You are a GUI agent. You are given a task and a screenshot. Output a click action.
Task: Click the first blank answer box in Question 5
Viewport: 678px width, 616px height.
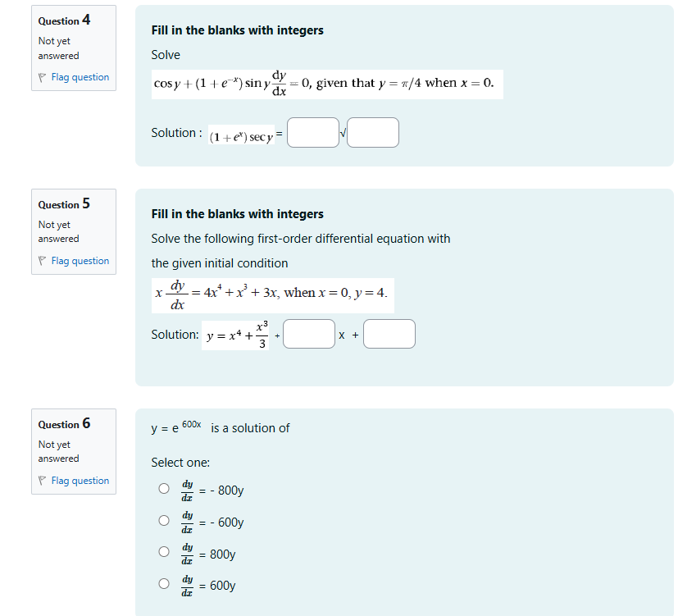click(308, 334)
